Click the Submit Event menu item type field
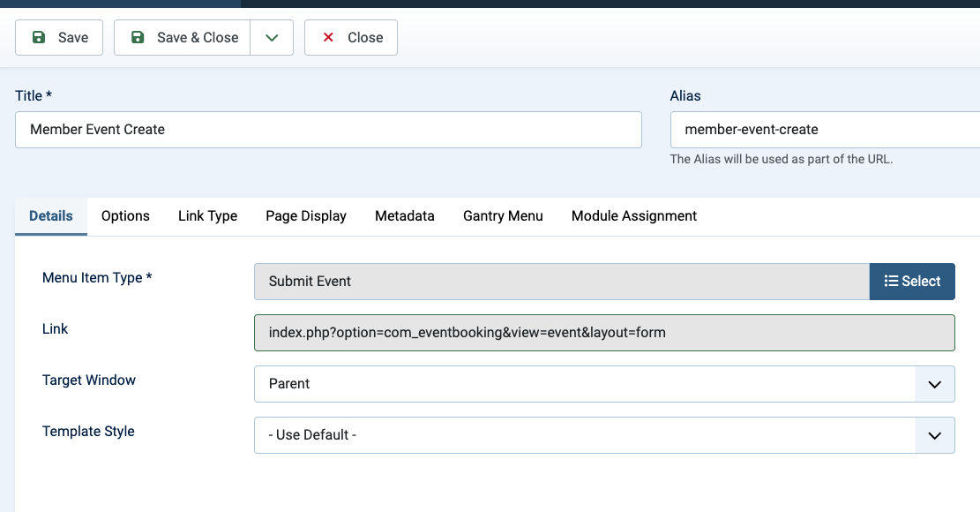The width and height of the screenshot is (980, 512). coord(561,282)
